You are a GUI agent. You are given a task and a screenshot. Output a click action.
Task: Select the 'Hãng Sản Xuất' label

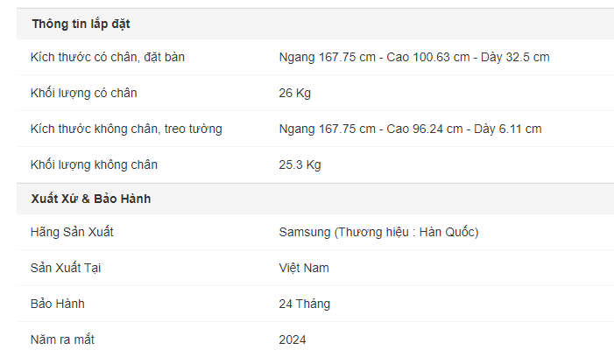[x=72, y=232]
